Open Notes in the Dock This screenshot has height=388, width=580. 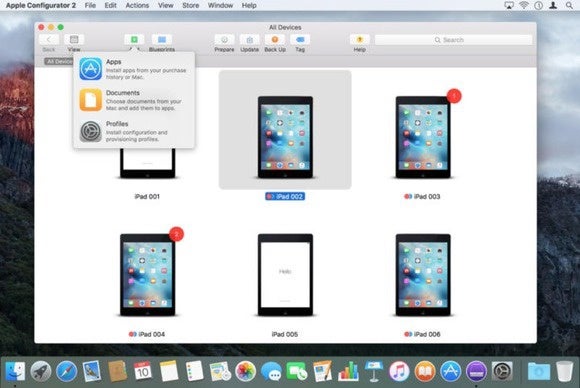coord(169,371)
